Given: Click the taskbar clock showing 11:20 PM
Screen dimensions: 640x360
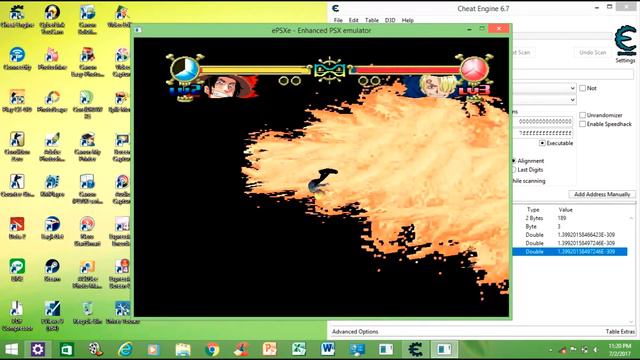Looking at the screenshot, I should tap(619, 349).
